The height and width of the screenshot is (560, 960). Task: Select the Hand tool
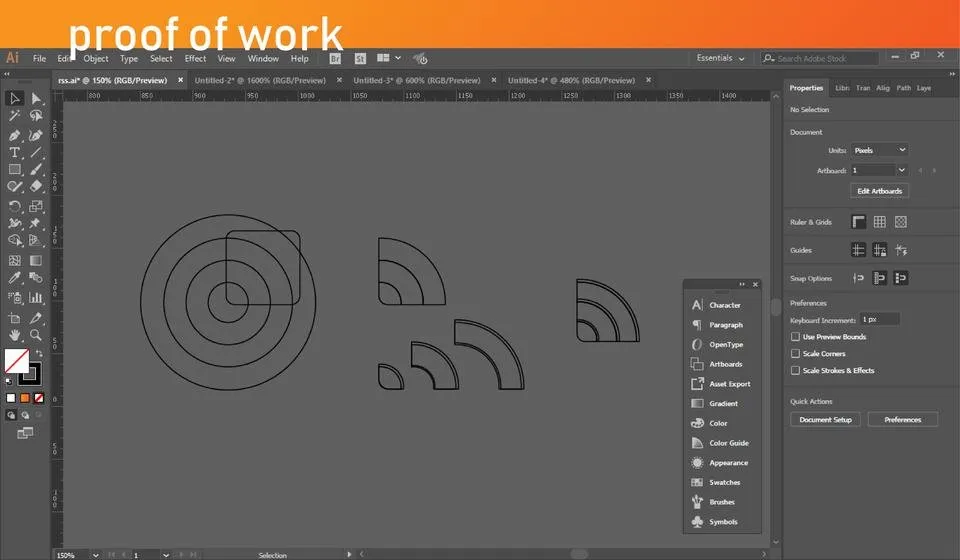tap(14, 335)
